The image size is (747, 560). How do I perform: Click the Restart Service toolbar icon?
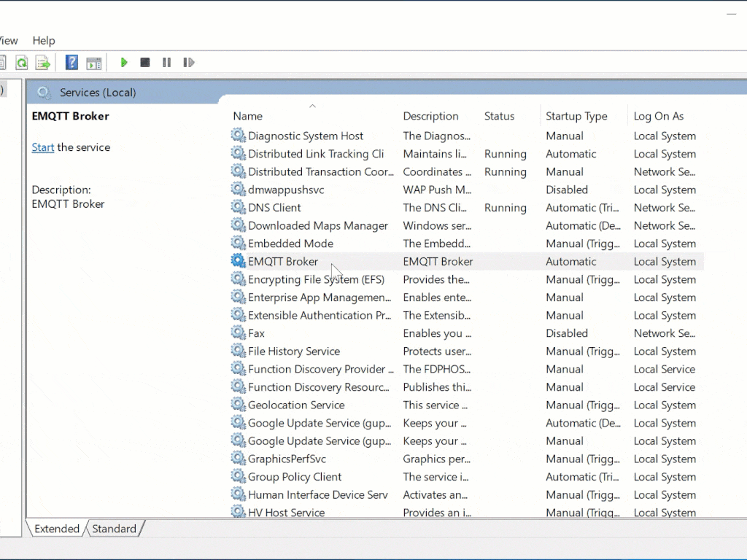189,63
